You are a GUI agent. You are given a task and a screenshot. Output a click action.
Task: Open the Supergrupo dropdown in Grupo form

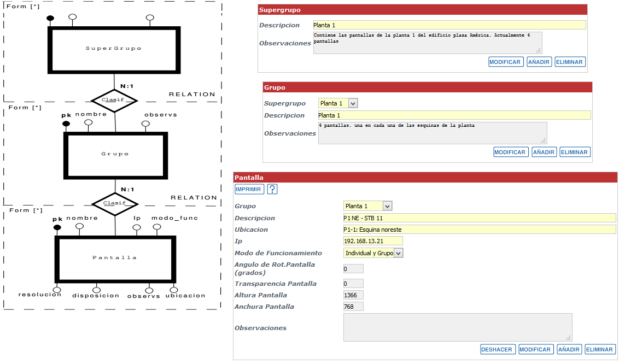pos(337,103)
